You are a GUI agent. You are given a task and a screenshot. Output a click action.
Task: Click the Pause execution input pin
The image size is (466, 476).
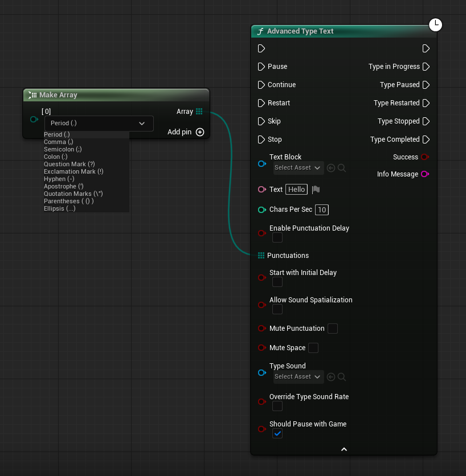[261, 67]
